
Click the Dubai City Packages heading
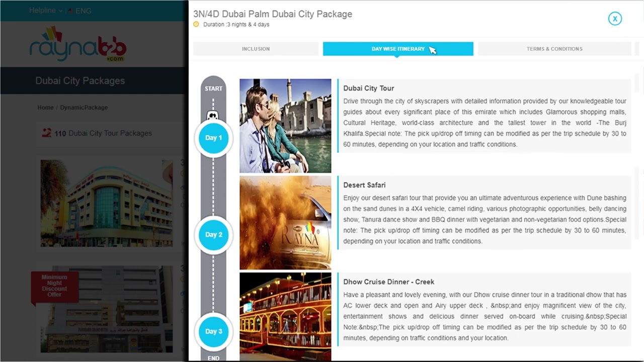click(x=80, y=81)
